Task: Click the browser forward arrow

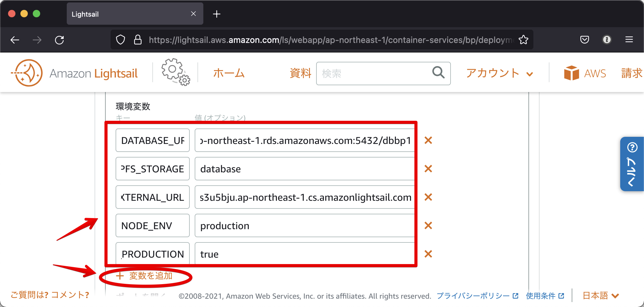Action: pos(37,40)
